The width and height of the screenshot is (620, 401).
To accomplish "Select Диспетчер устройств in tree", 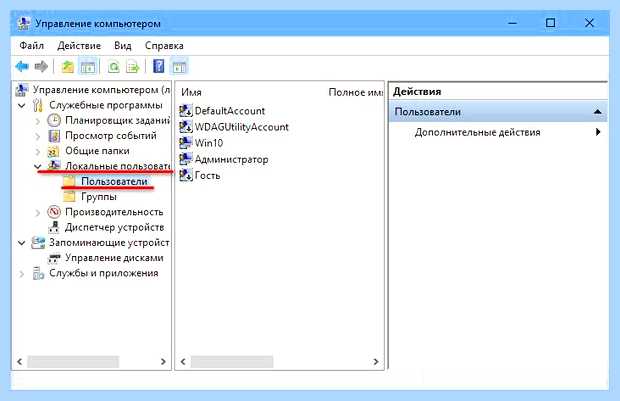I will (x=114, y=227).
